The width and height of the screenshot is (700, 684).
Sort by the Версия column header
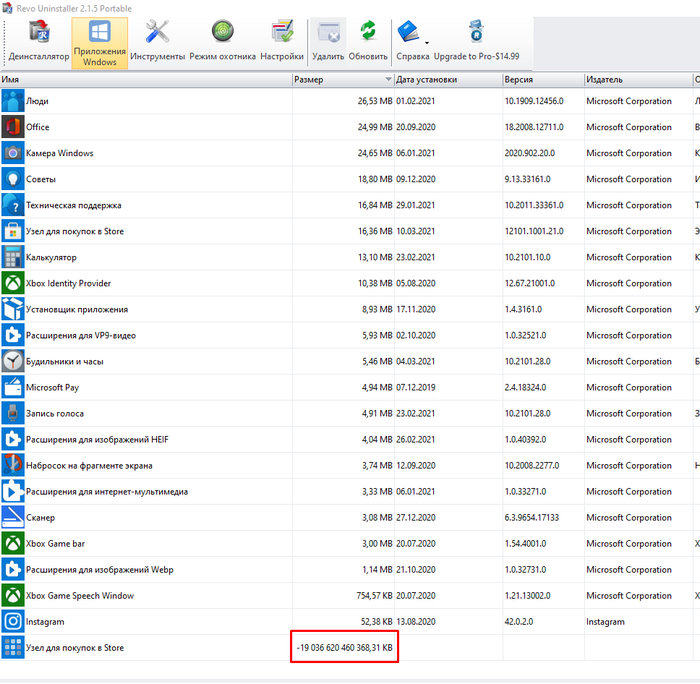(543, 79)
